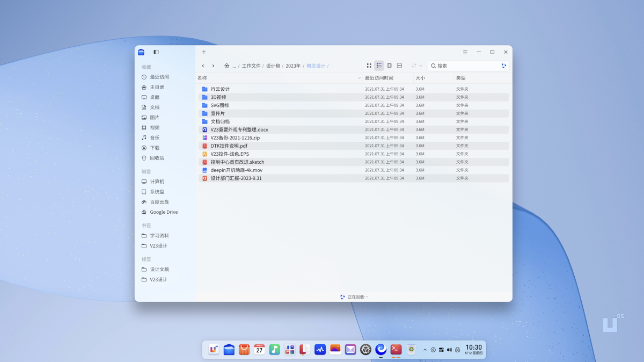
Task: Select V23控件-浅色.EPS file
Action: pyautogui.click(x=354, y=154)
